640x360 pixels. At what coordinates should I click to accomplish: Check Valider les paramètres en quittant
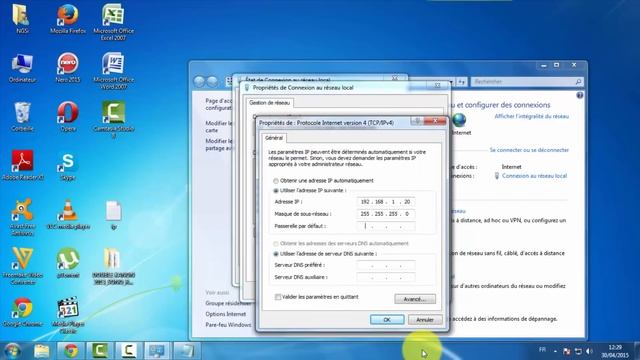[278, 297]
